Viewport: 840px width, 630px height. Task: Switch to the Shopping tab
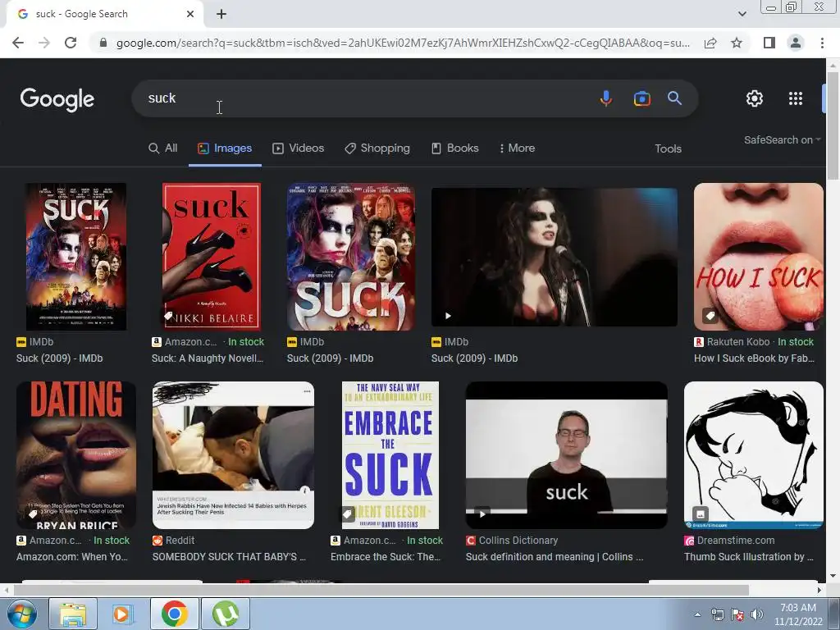click(x=377, y=148)
